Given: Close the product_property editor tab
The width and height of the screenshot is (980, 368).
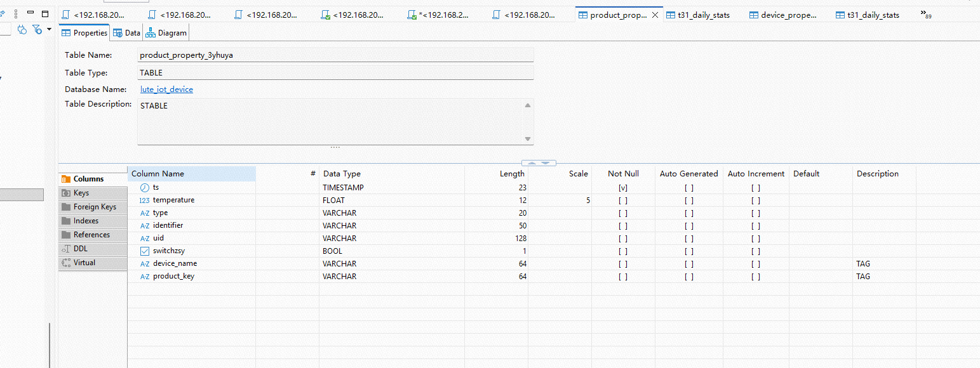Looking at the screenshot, I should click(655, 15).
